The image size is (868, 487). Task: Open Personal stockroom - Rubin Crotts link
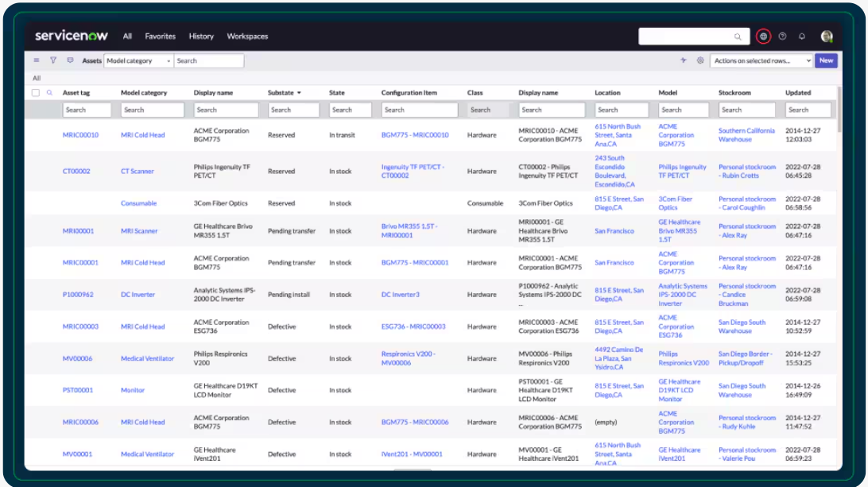pos(746,172)
